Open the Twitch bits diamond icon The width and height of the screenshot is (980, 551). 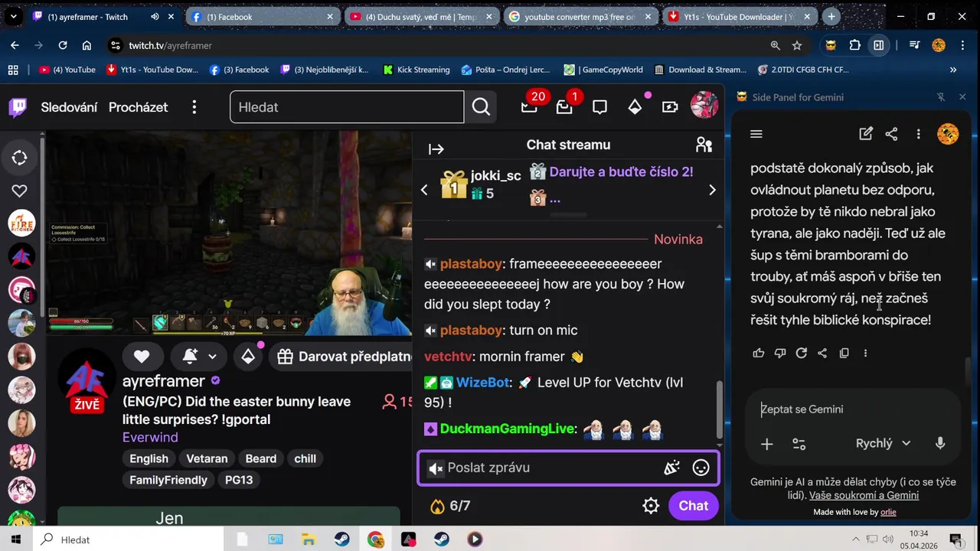(635, 107)
